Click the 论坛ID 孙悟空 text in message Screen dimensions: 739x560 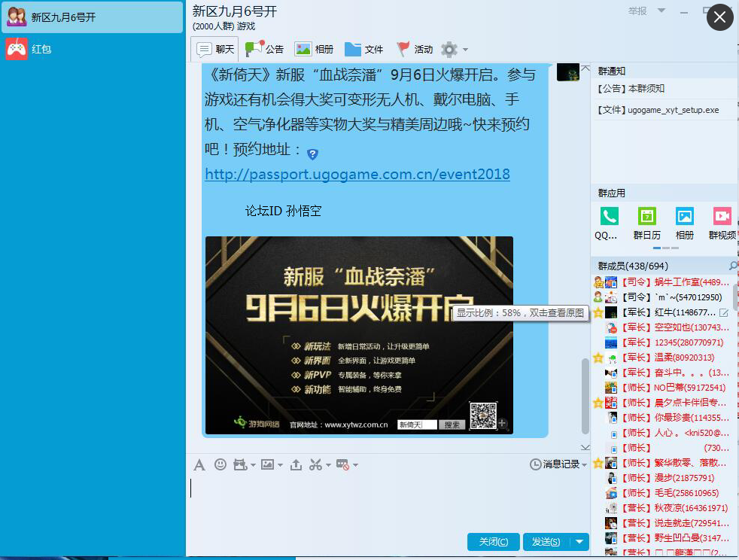coord(283,211)
